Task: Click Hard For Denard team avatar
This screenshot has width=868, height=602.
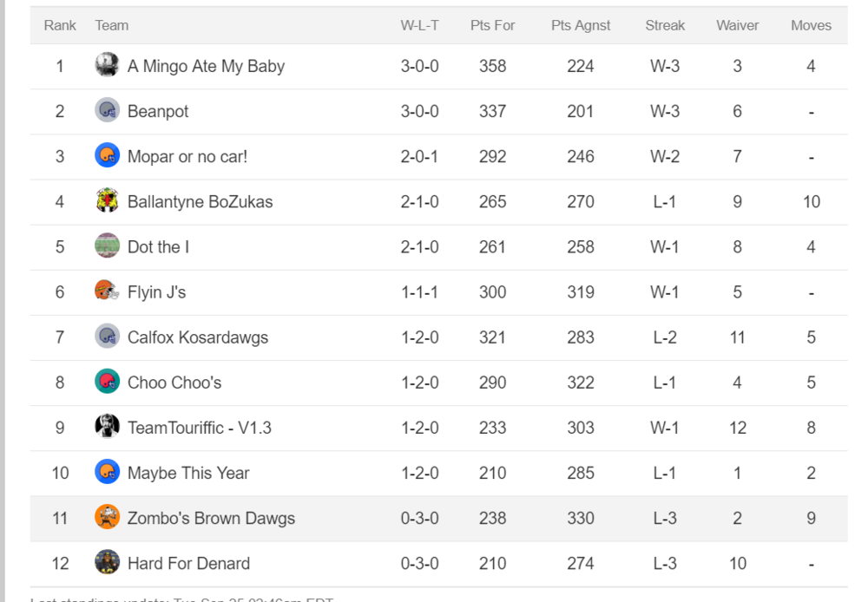Action: (x=107, y=563)
